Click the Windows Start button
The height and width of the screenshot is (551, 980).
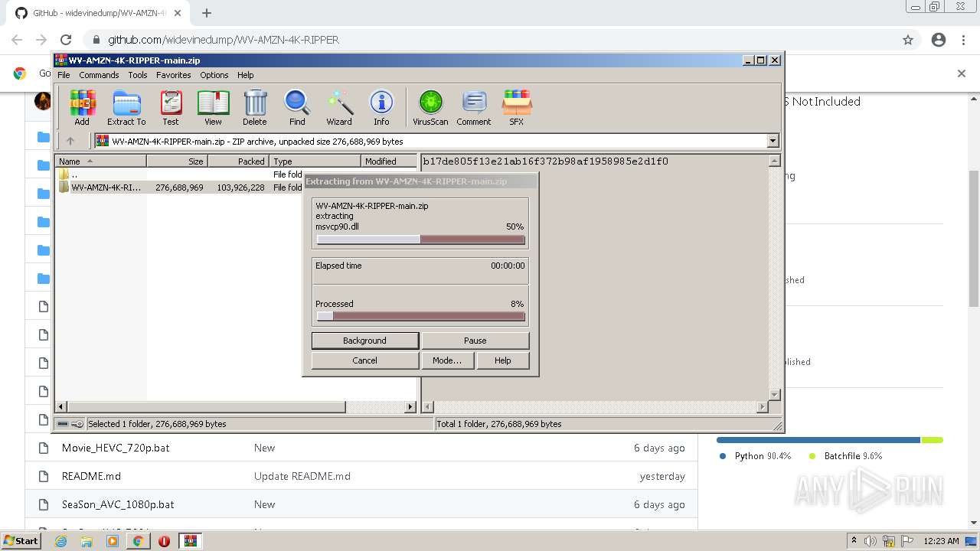tap(21, 541)
